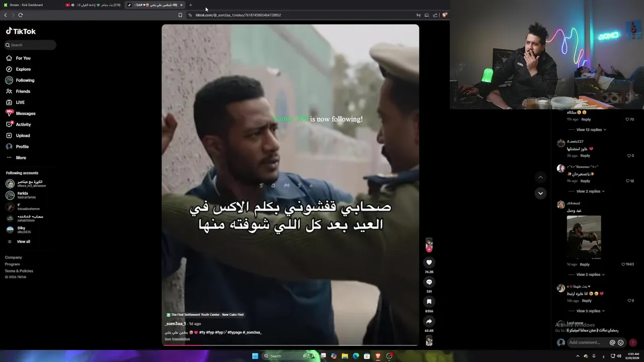Open the Company footer link
The width and height of the screenshot is (644, 362).
[14, 257]
